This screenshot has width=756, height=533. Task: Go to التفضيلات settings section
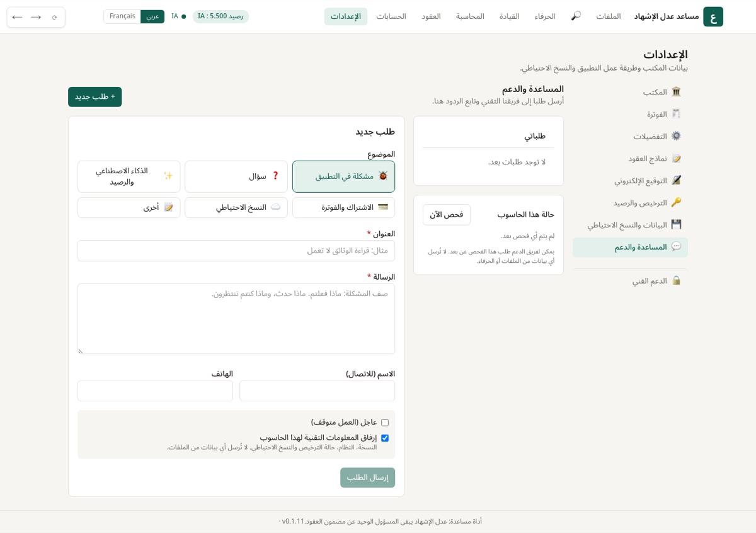(631, 136)
